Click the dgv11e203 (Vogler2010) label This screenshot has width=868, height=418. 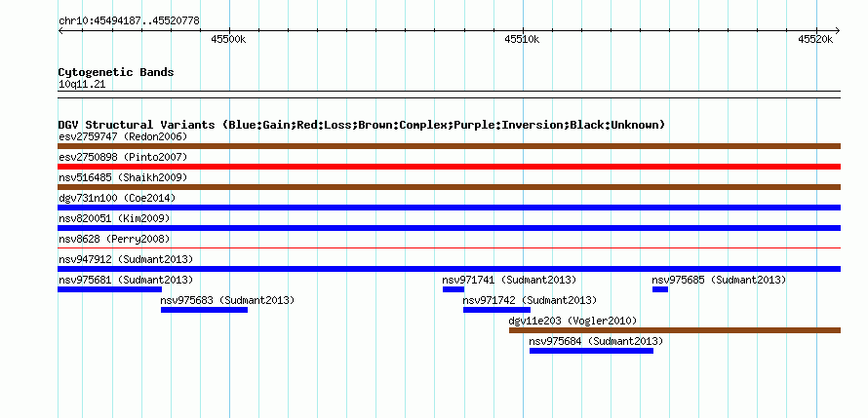coord(572,321)
